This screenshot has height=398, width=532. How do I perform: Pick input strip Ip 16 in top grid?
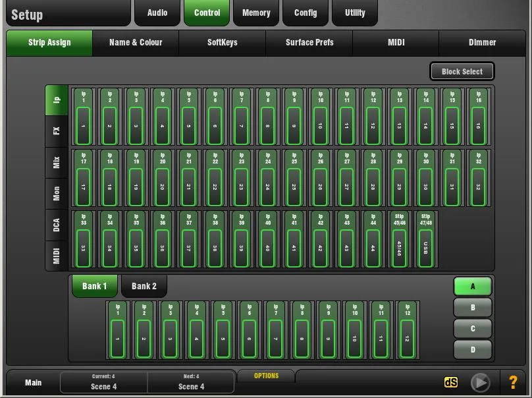pyautogui.click(x=479, y=117)
